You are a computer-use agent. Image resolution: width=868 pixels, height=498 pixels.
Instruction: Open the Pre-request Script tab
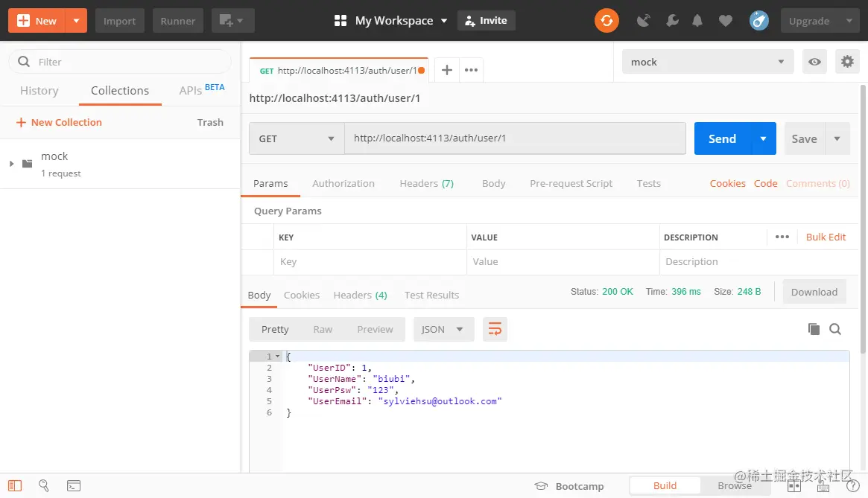(x=571, y=183)
